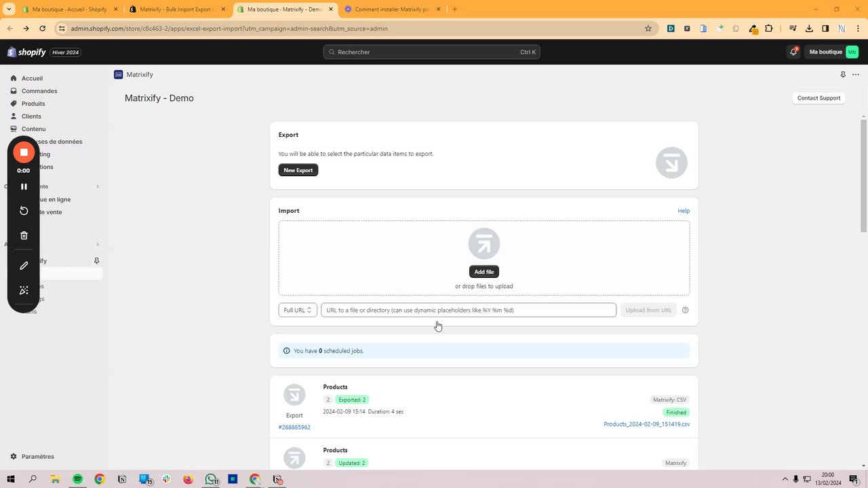Open Chrome downloads icon
The width and height of the screenshot is (868, 488).
point(810,28)
